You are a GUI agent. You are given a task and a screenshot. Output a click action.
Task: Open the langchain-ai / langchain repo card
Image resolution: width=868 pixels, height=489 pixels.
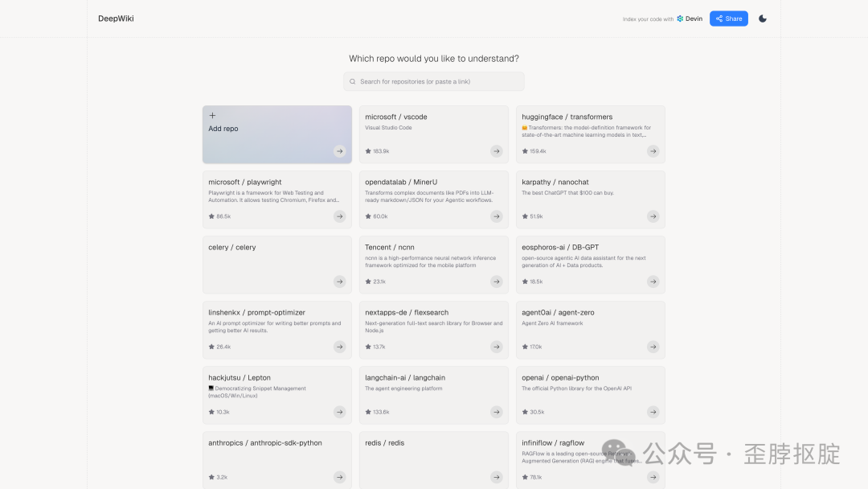433,394
